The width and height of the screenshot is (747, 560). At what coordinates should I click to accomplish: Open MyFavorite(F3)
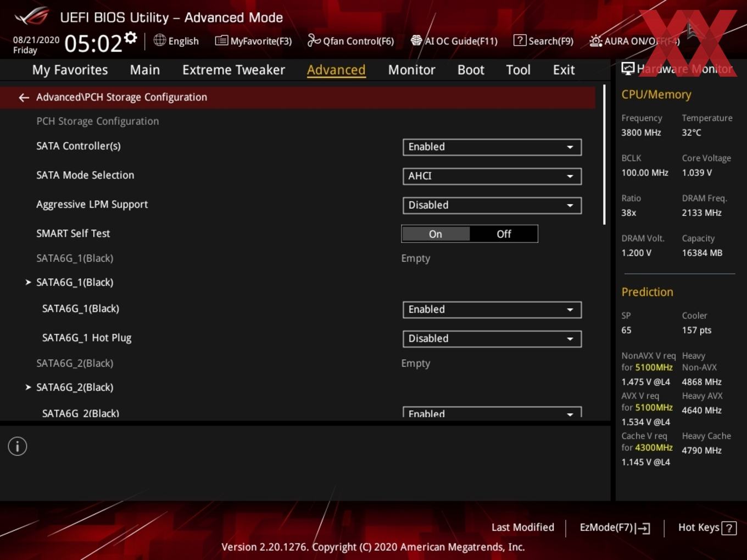pyautogui.click(x=253, y=41)
